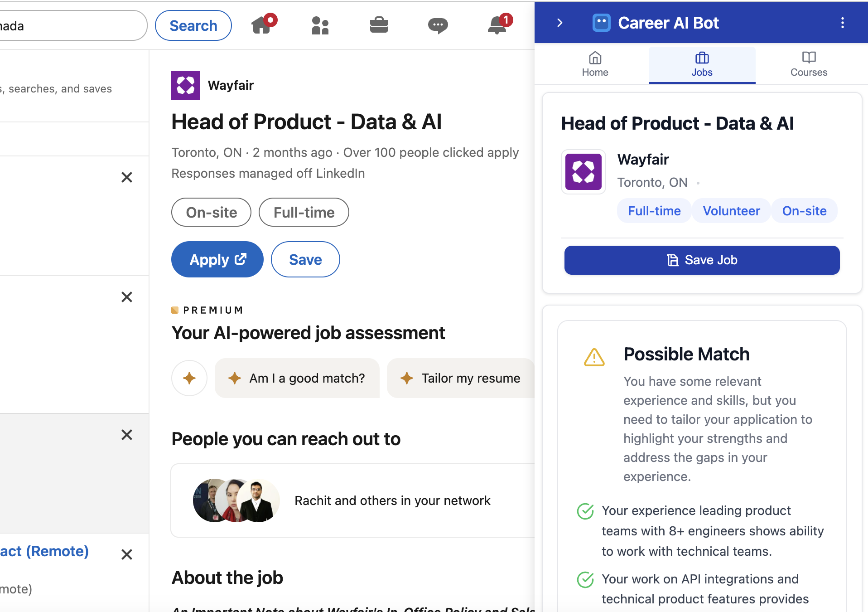Screen dimensions: 868x612
Task: Click the Premium sparkle icon near job assessment
Action: pos(189,378)
